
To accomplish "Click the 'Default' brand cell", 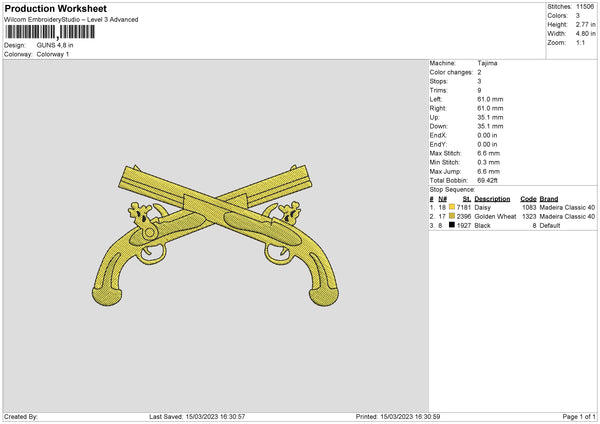I will pyautogui.click(x=550, y=226).
